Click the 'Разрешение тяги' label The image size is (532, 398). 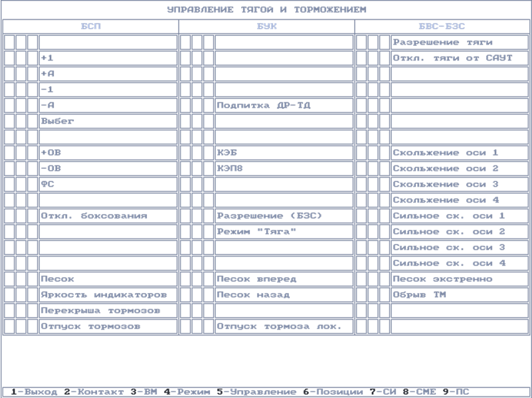[x=443, y=43]
